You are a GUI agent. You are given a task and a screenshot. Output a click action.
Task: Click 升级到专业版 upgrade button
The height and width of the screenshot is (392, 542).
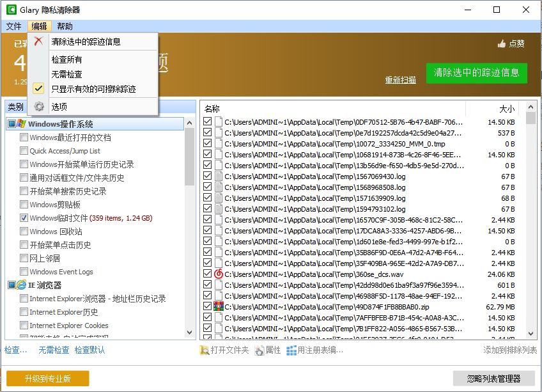tap(48, 379)
